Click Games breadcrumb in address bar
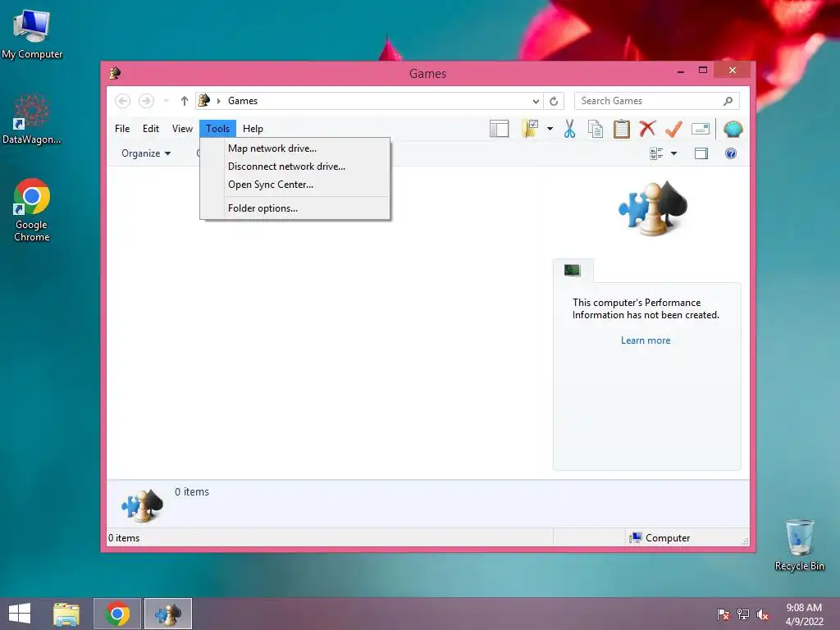Screen dimensions: 840x630 point(243,101)
